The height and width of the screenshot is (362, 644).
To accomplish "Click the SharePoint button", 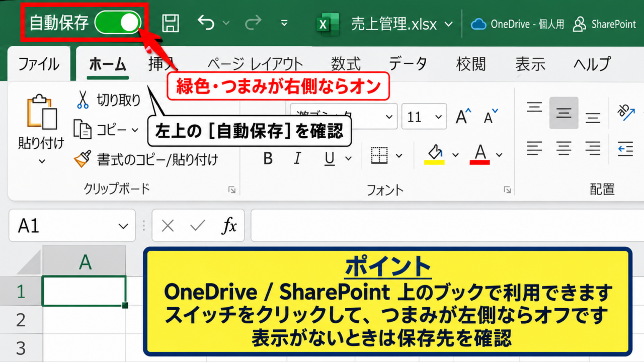I will coord(605,24).
